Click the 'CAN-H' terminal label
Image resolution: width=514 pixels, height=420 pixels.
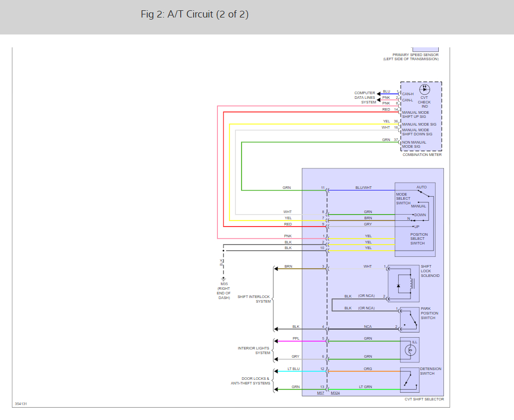[x=408, y=94]
